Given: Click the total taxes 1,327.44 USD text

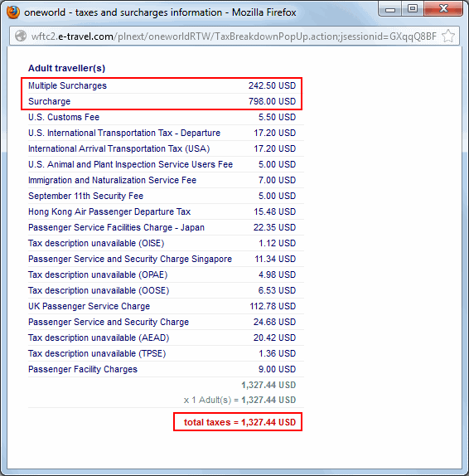Looking at the screenshot, I should click(239, 422).
